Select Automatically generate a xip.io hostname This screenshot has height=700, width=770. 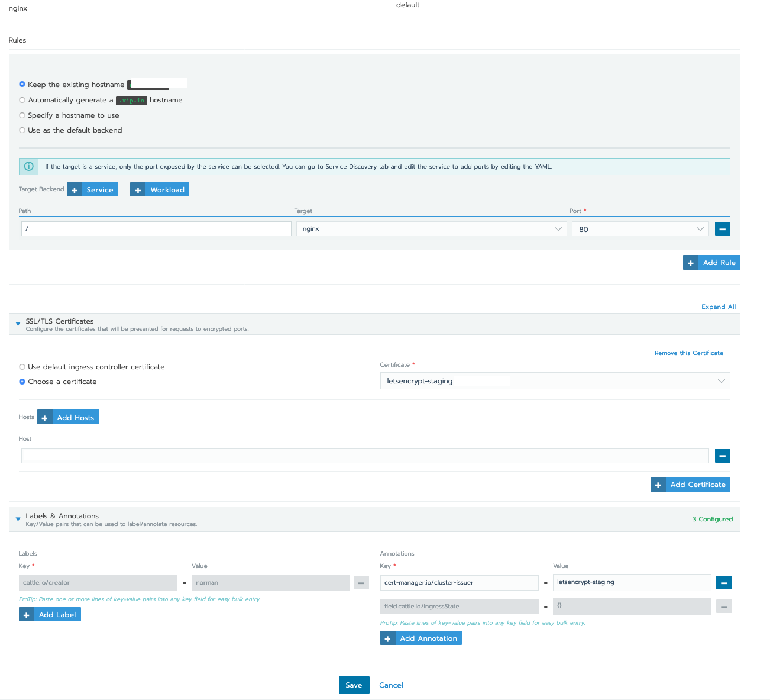(x=22, y=100)
